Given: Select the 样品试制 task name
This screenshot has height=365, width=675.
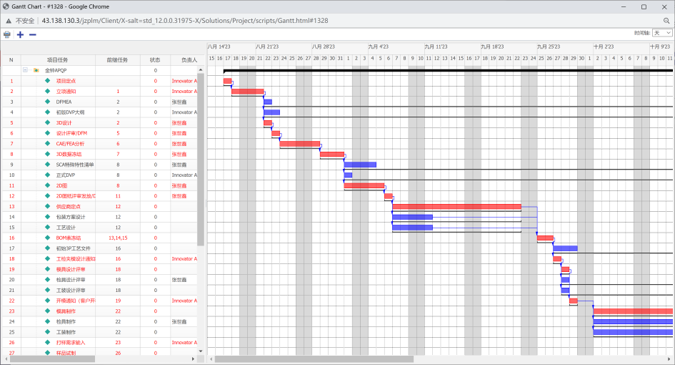Looking at the screenshot, I should pos(66,353).
